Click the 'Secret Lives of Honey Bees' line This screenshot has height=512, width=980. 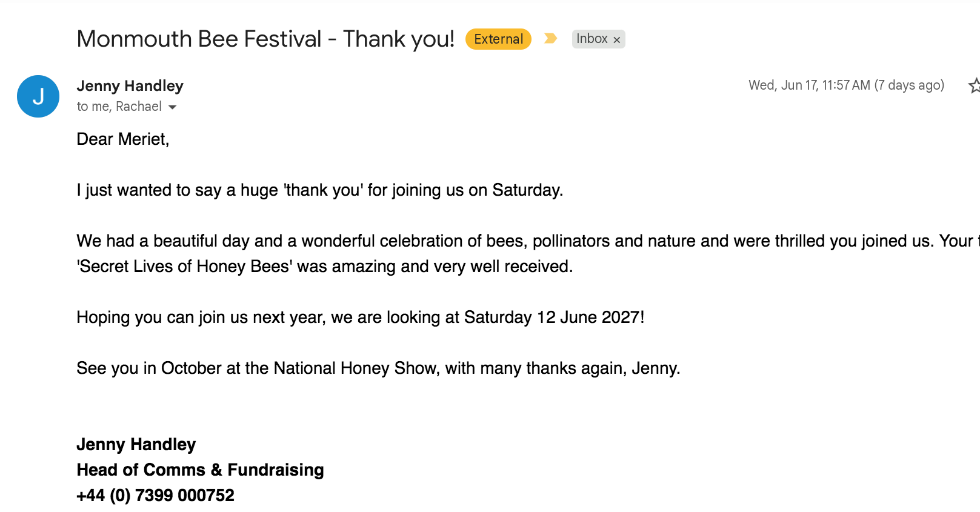pyautogui.click(x=325, y=267)
